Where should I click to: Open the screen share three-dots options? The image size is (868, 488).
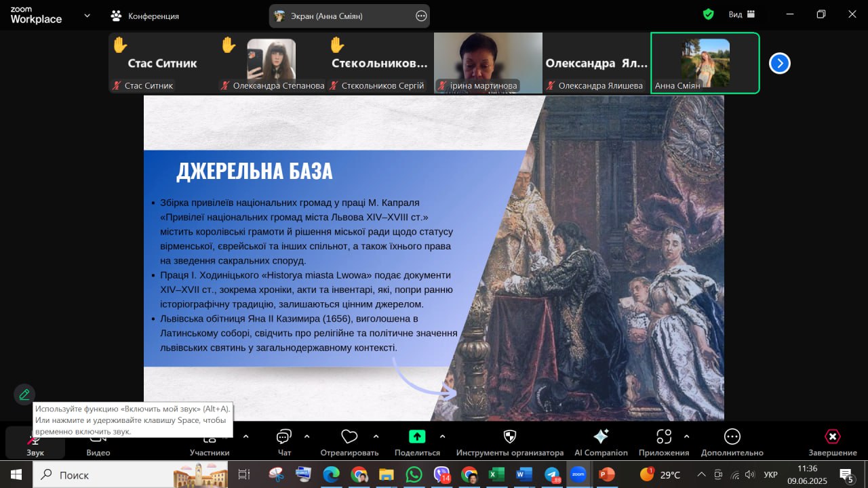coord(421,16)
